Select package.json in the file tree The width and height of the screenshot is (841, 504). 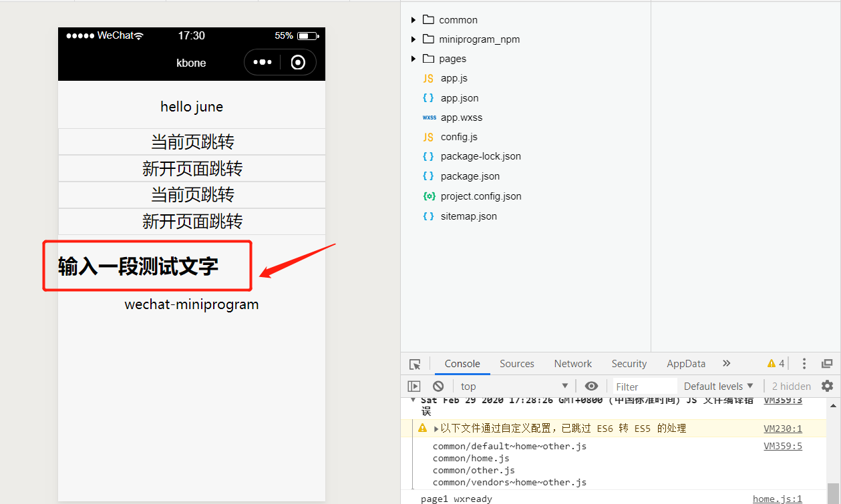[x=470, y=176]
